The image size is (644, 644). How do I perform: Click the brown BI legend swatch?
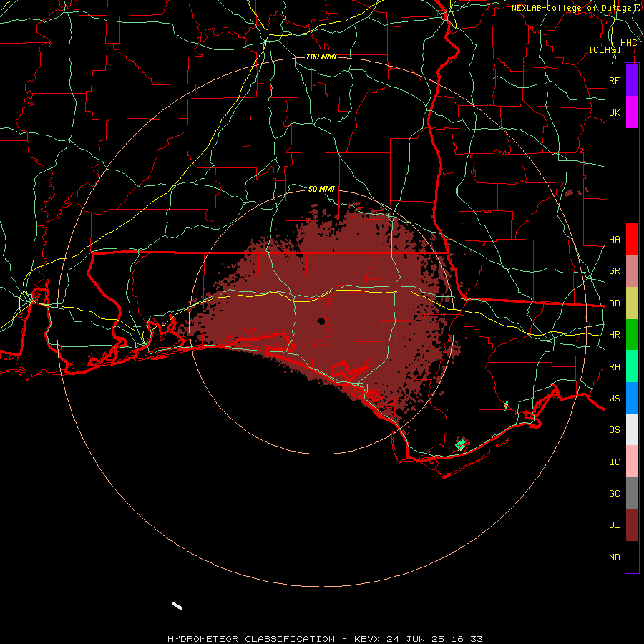pyautogui.click(x=632, y=525)
